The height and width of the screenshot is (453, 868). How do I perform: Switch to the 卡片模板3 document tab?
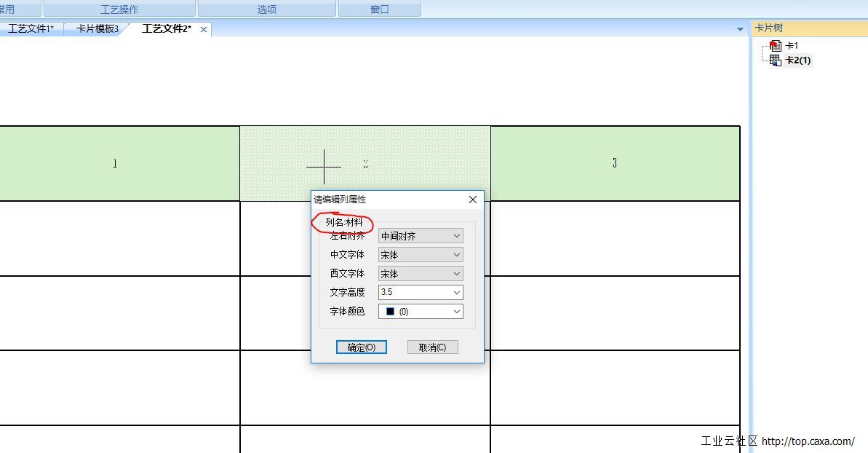pos(97,29)
